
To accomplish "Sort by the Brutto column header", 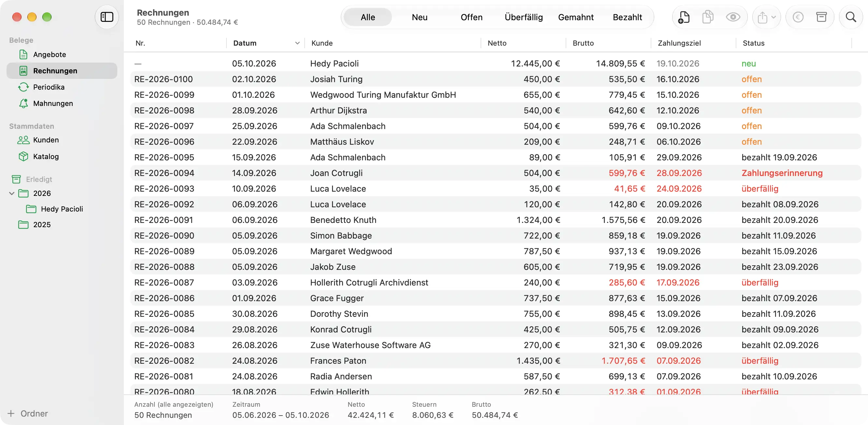I will point(609,43).
